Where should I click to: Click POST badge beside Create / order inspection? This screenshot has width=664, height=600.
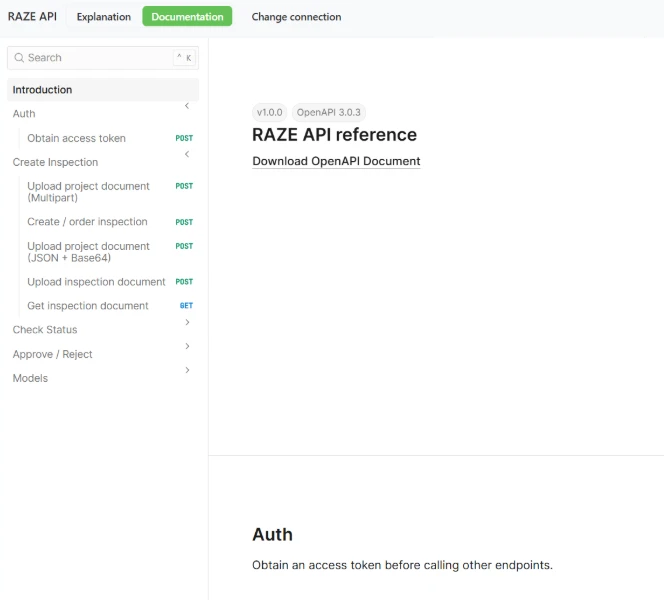click(x=184, y=222)
